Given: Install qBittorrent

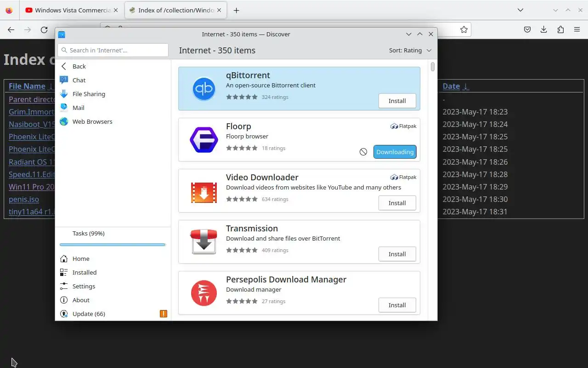Looking at the screenshot, I should (x=397, y=101).
